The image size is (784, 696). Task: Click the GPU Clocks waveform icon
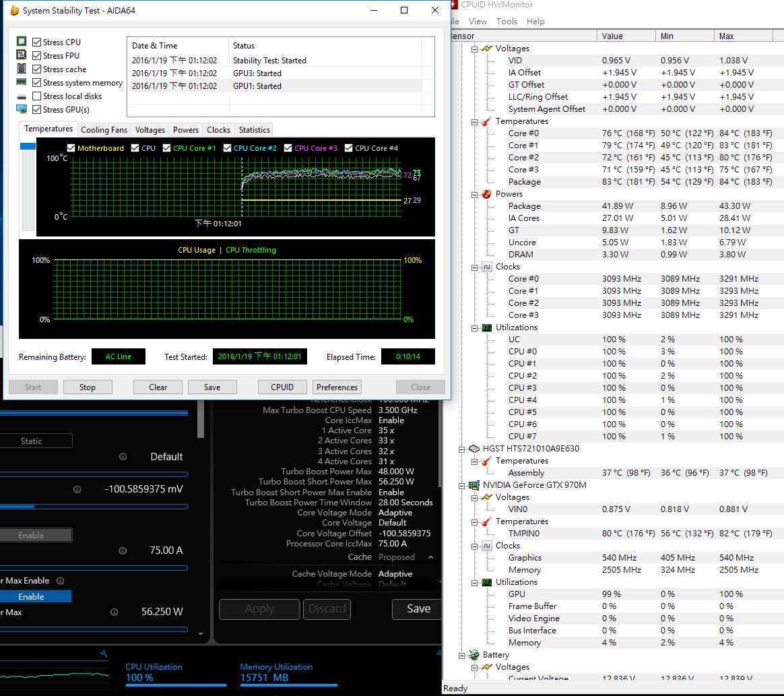[x=487, y=546]
